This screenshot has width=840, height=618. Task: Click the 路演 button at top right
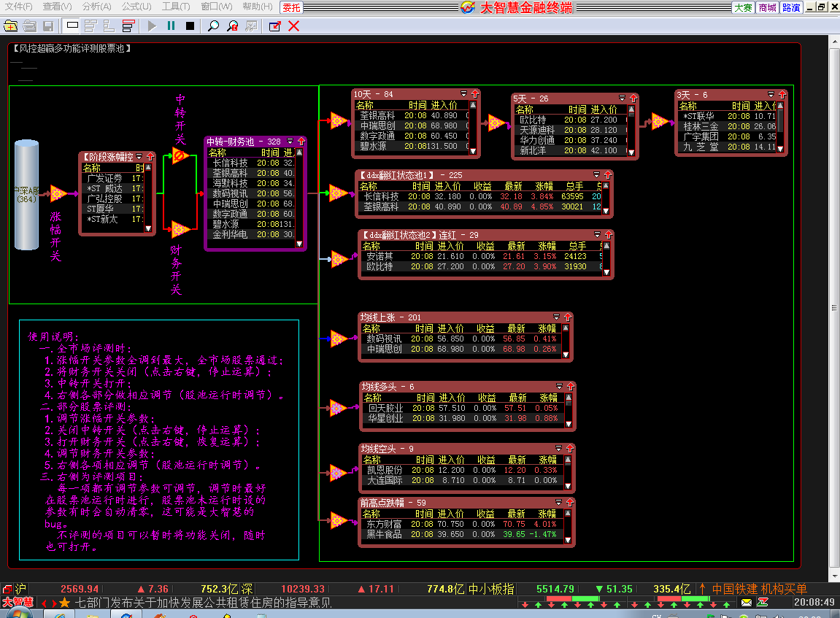click(x=790, y=7)
